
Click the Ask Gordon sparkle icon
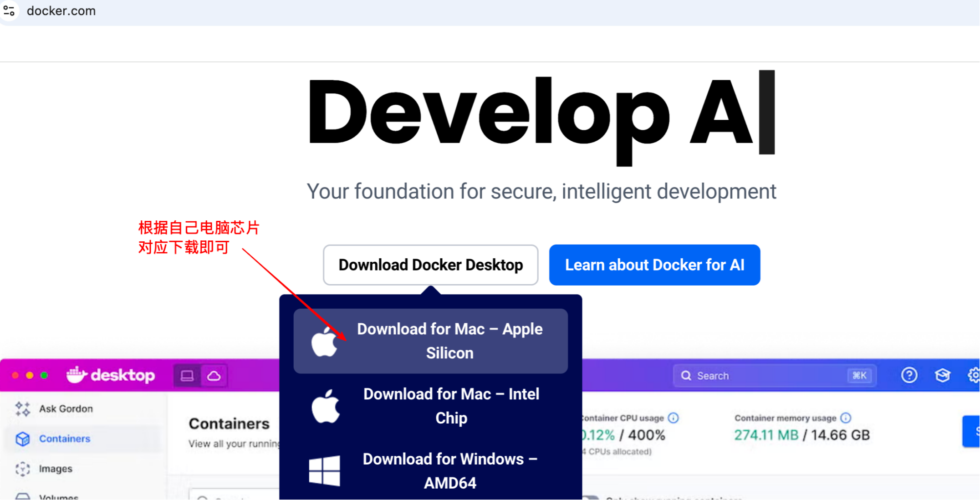click(x=23, y=409)
